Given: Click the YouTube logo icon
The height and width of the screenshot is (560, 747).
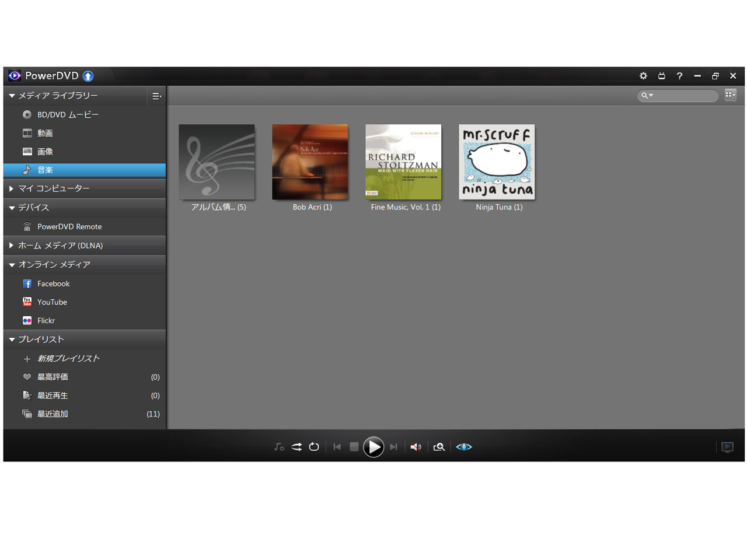Looking at the screenshot, I should (x=27, y=302).
